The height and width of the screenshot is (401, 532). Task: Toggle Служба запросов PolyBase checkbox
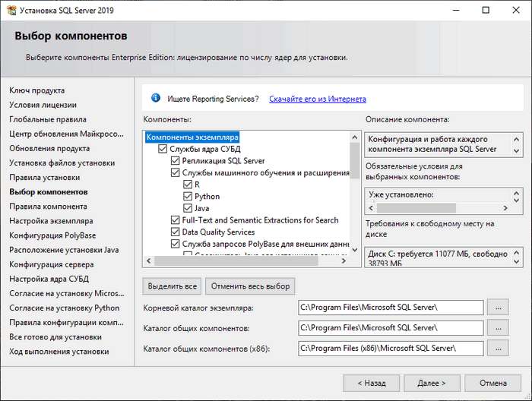(175, 244)
